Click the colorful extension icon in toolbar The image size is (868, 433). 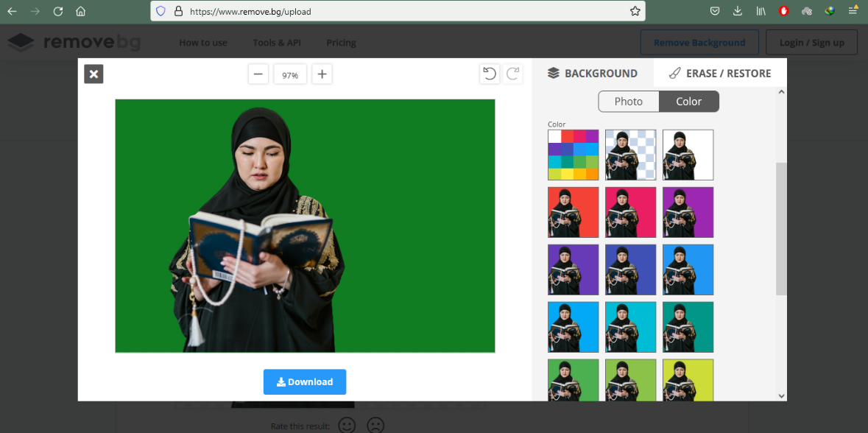[829, 11]
